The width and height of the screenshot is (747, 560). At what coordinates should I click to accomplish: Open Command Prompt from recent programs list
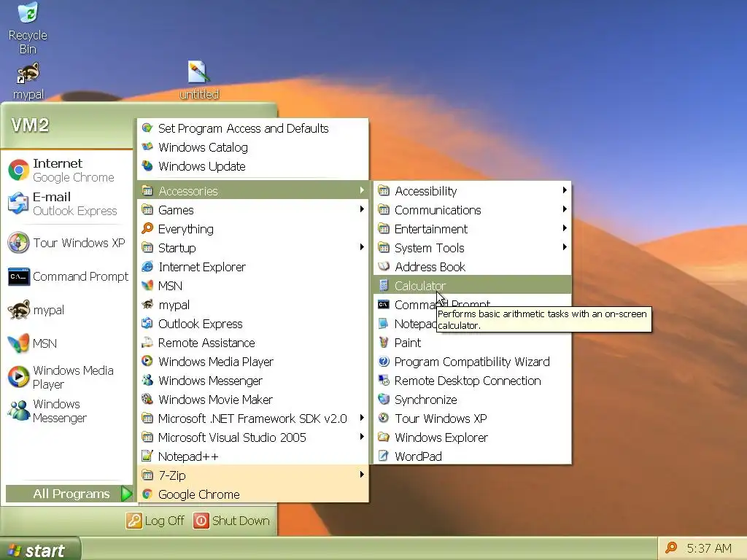66,276
